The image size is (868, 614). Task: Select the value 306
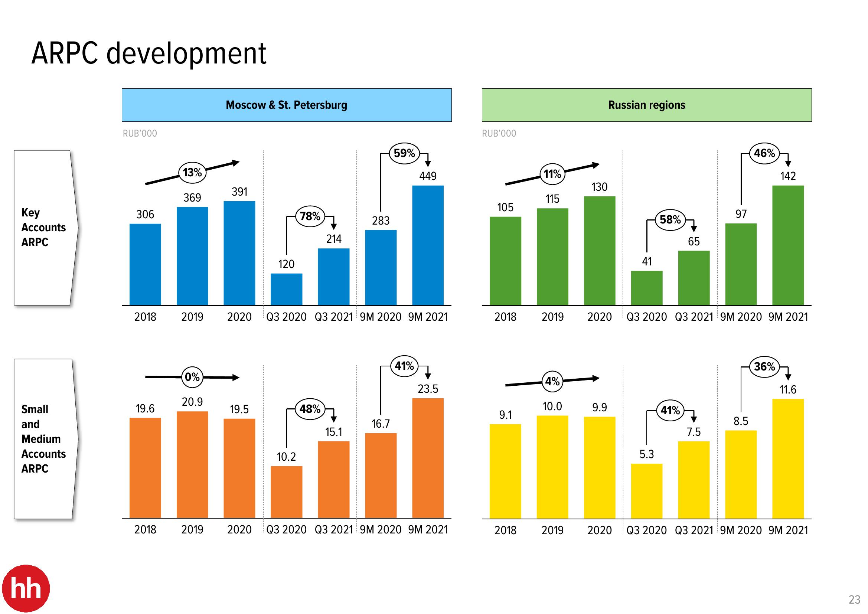point(145,215)
